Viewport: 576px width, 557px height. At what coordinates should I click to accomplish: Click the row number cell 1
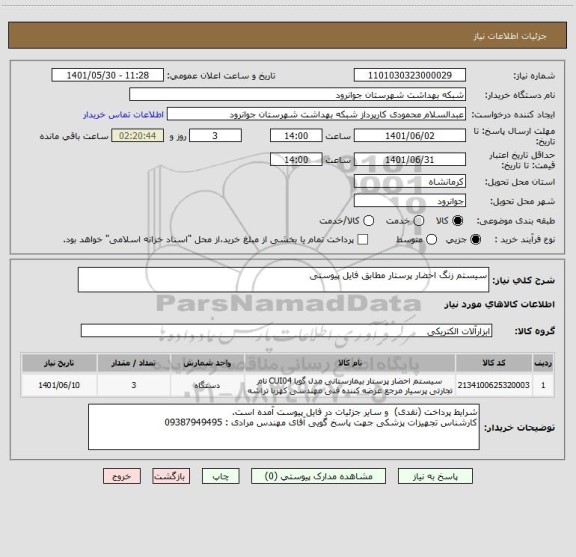543,385
